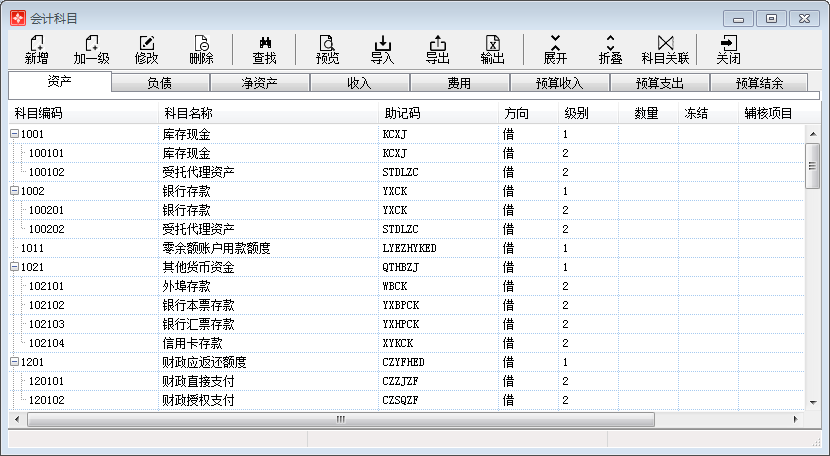Viewport: 830px width, 456px height.
Task: Collapse the 1021 其他货币资金 tree node
Action: tap(14, 267)
